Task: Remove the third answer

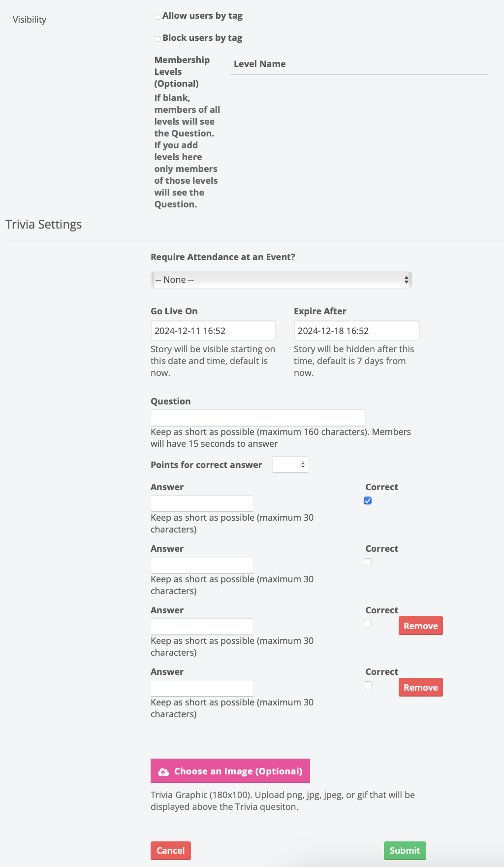Action: pyautogui.click(x=420, y=626)
